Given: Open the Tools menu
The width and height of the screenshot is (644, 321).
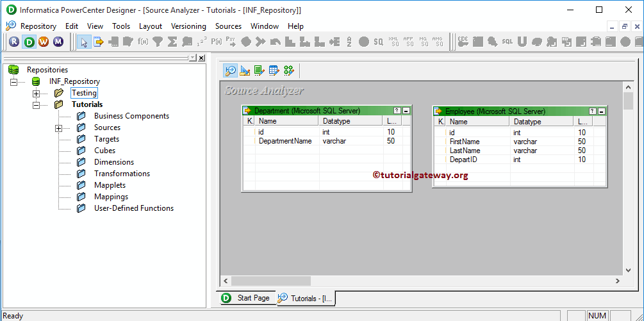Looking at the screenshot, I should click(121, 26).
